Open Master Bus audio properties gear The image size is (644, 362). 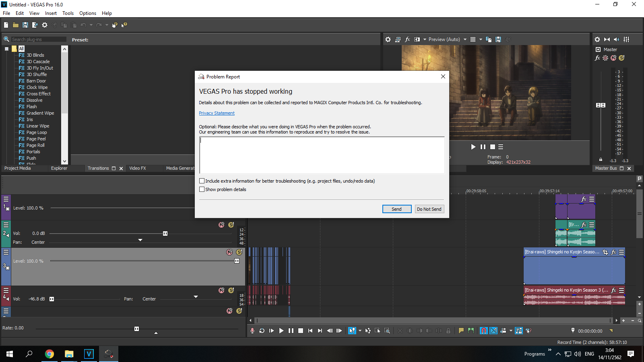597,39
